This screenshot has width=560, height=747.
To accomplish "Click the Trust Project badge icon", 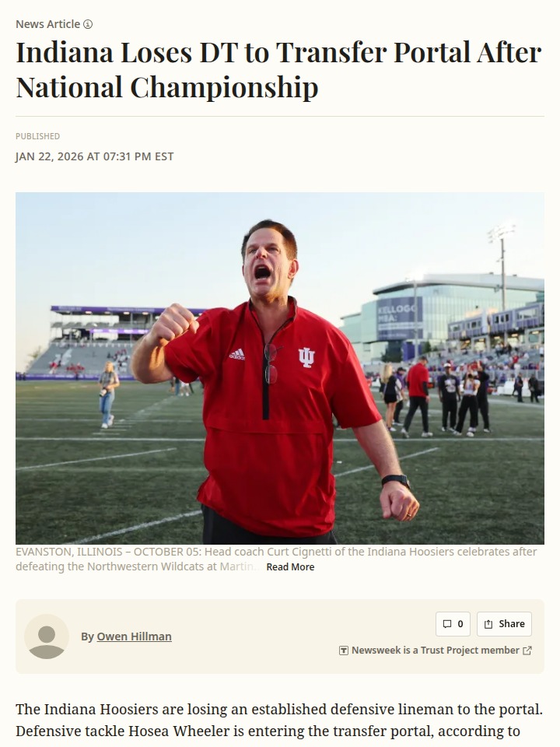I will point(344,651).
